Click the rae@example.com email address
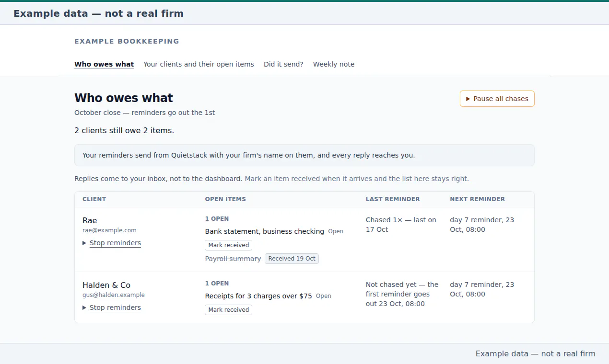The width and height of the screenshot is (609, 364). 109,230
